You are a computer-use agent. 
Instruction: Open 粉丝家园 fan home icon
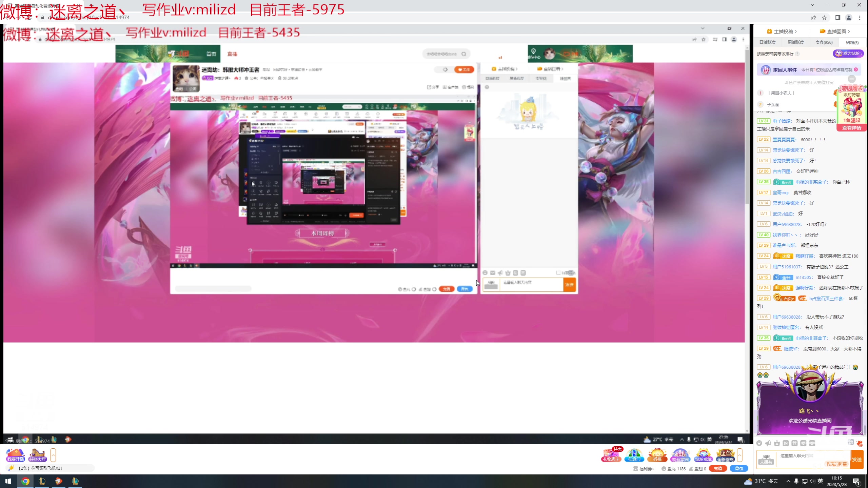(x=680, y=455)
